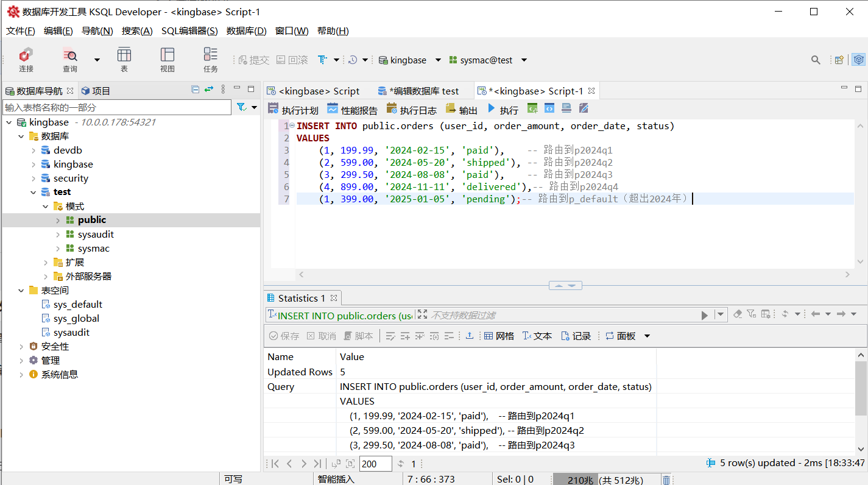
Task: Toggle link with editor in navigator panel
Action: [x=209, y=90]
